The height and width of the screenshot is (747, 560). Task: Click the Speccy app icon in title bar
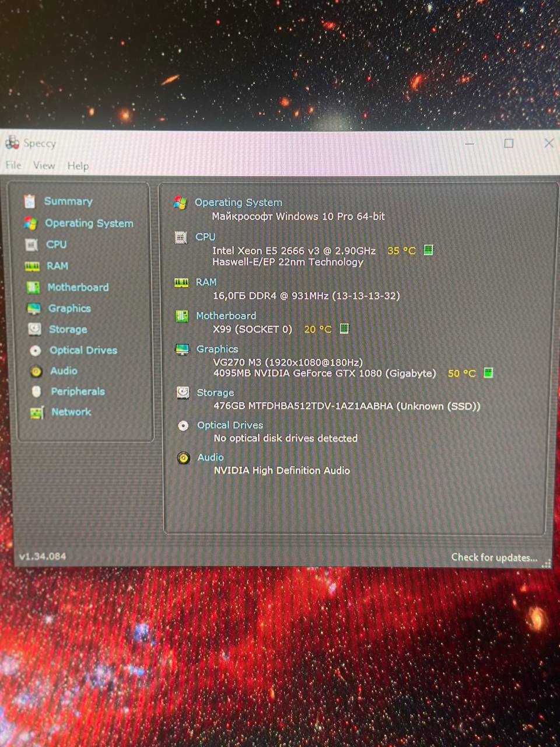coord(12,142)
